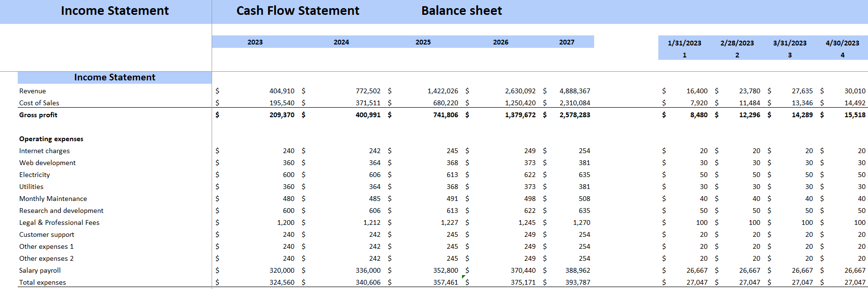Select the gross profit value 2,578,283
868x289 pixels.
pos(575,115)
